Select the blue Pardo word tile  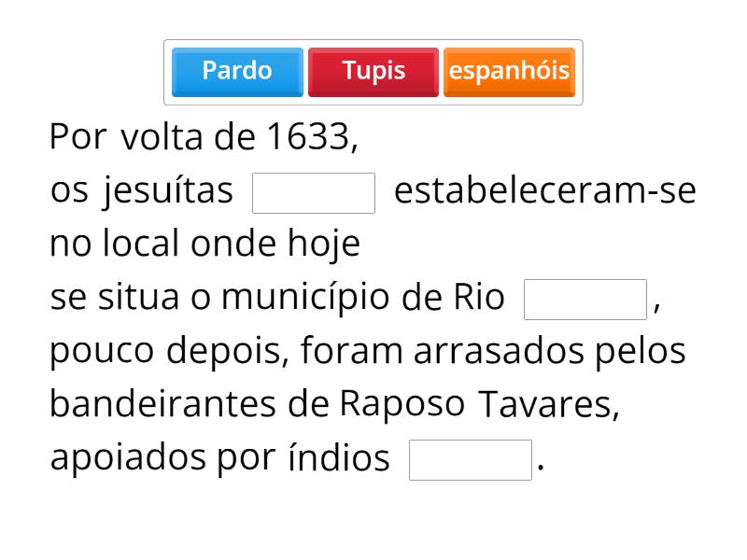(x=237, y=72)
